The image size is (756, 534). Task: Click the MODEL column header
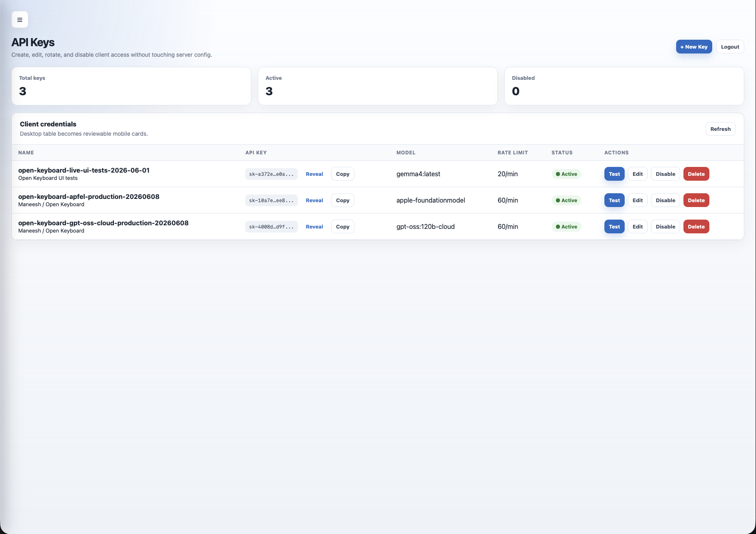click(x=406, y=153)
